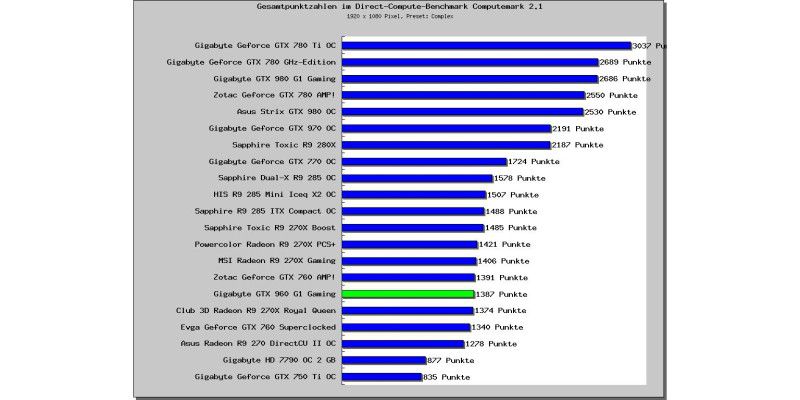Click the label 'Gigabyte Geforce GTX 770 OC'

(x=272, y=161)
